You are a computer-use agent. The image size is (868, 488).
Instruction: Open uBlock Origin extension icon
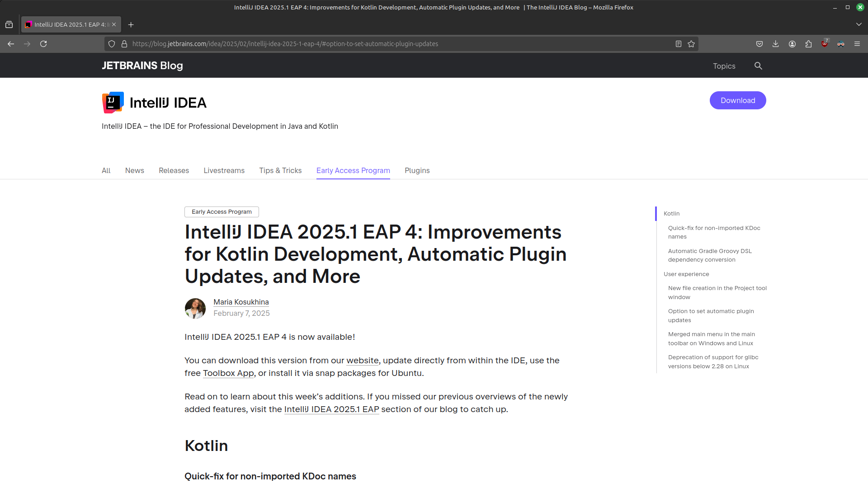pos(825,43)
